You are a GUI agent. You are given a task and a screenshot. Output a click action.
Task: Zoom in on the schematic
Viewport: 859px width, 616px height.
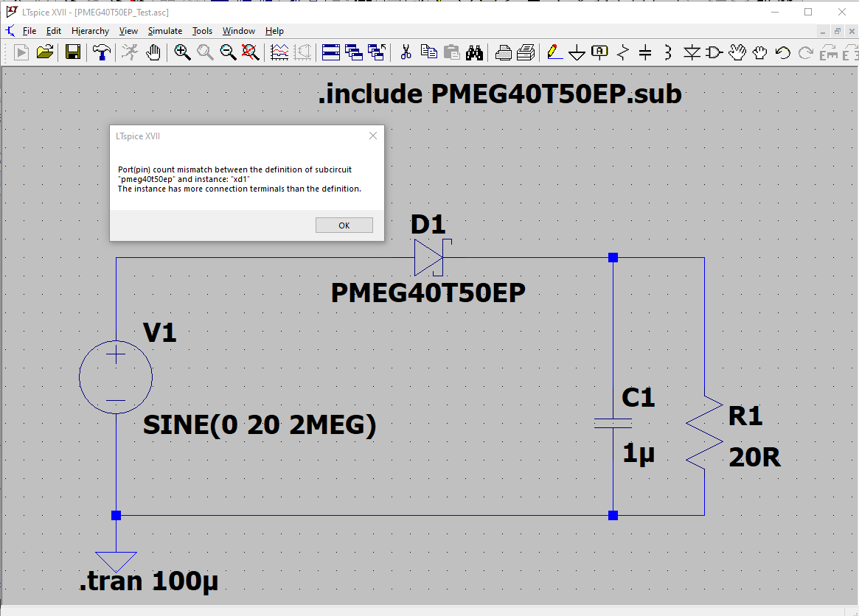click(x=182, y=52)
